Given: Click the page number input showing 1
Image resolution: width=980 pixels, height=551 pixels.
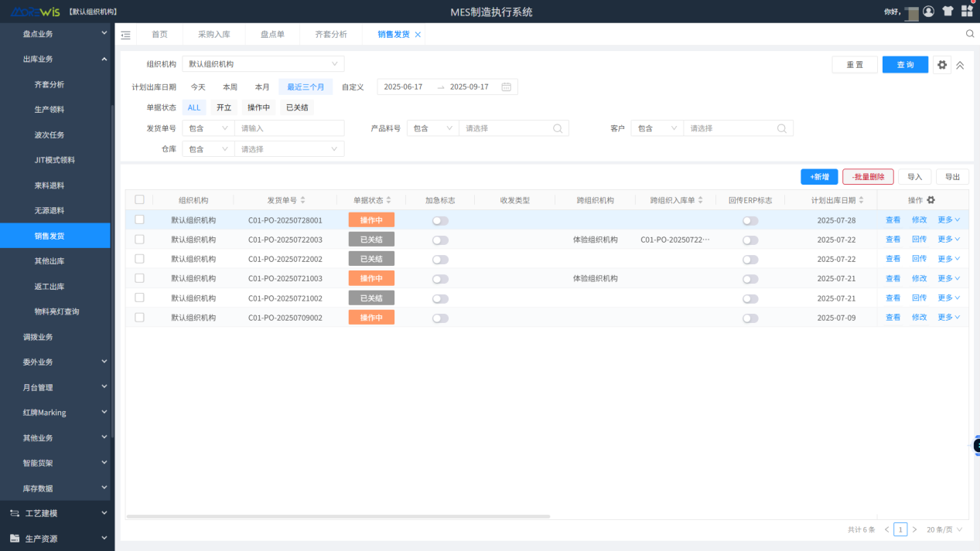Looking at the screenshot, I should point(900,529).
